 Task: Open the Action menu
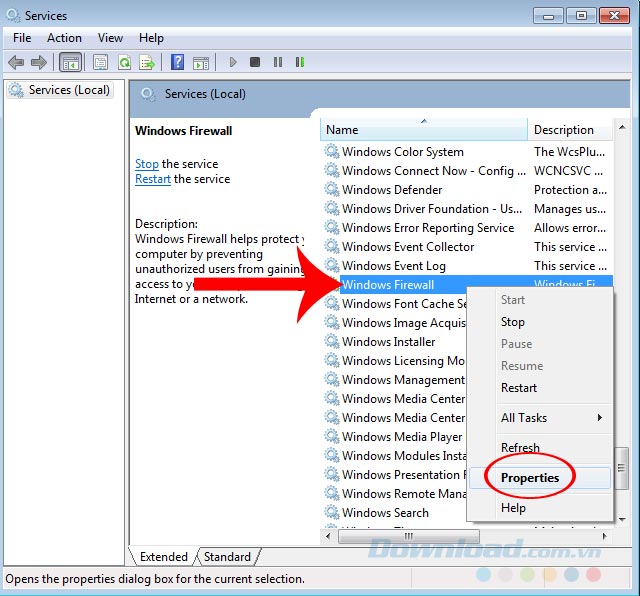[64, 38]
